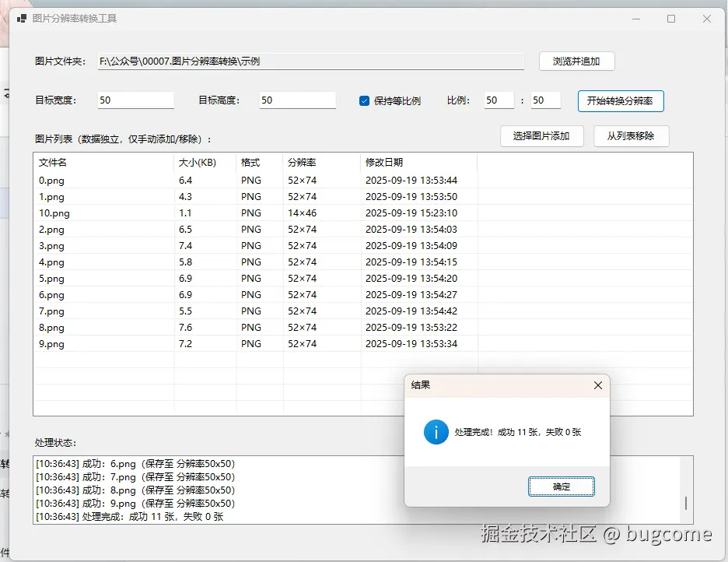
Task: Close the 图片分辨率转换工具 window
Action: [x=707, y=19]
